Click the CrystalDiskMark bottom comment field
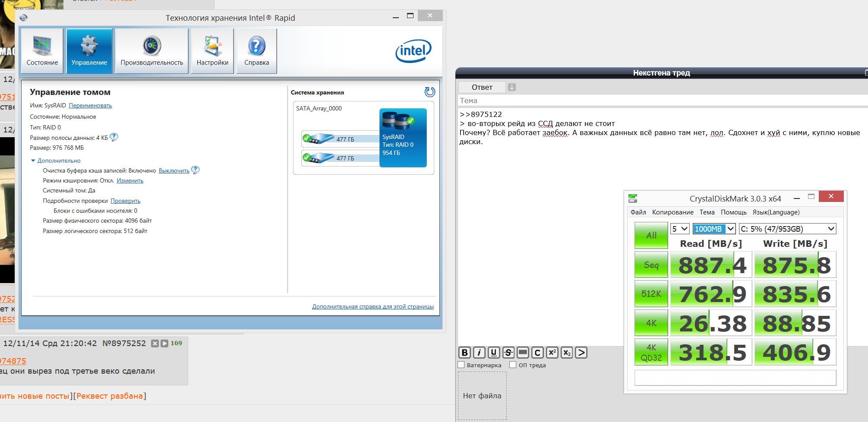868x422 pixels. point(735,378)
